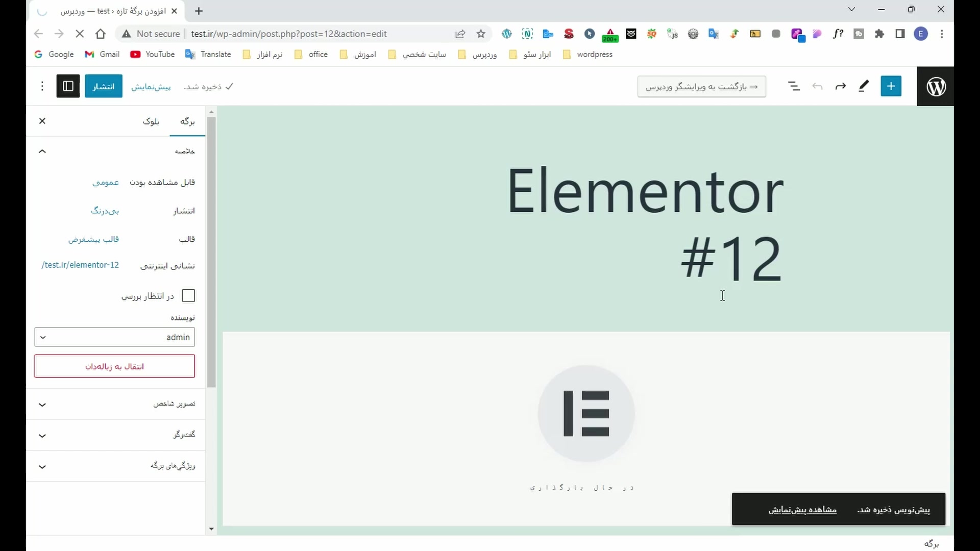The image size is (980, 551).
Task: Open the document overview list icon
Action: (794, 86)
